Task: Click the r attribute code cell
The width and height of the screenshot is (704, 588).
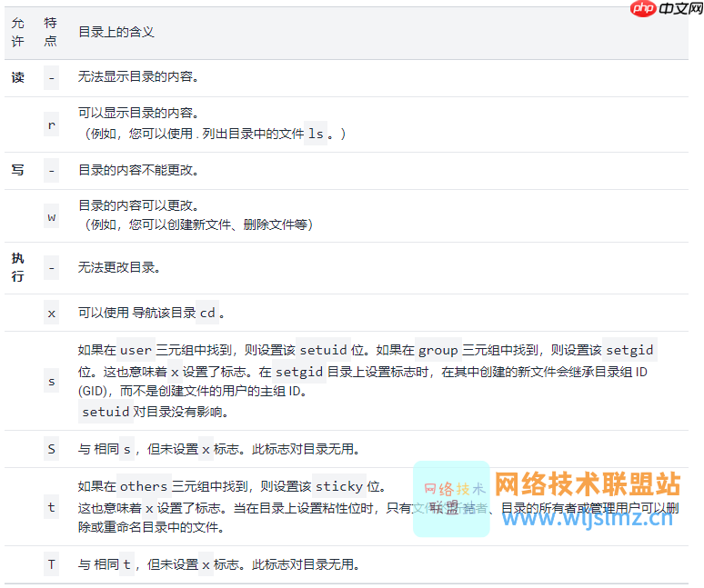Action: 51,125
